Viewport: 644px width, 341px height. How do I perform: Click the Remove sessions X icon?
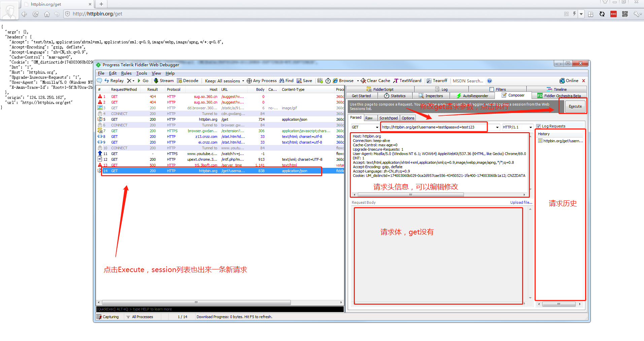click(129, 81)
